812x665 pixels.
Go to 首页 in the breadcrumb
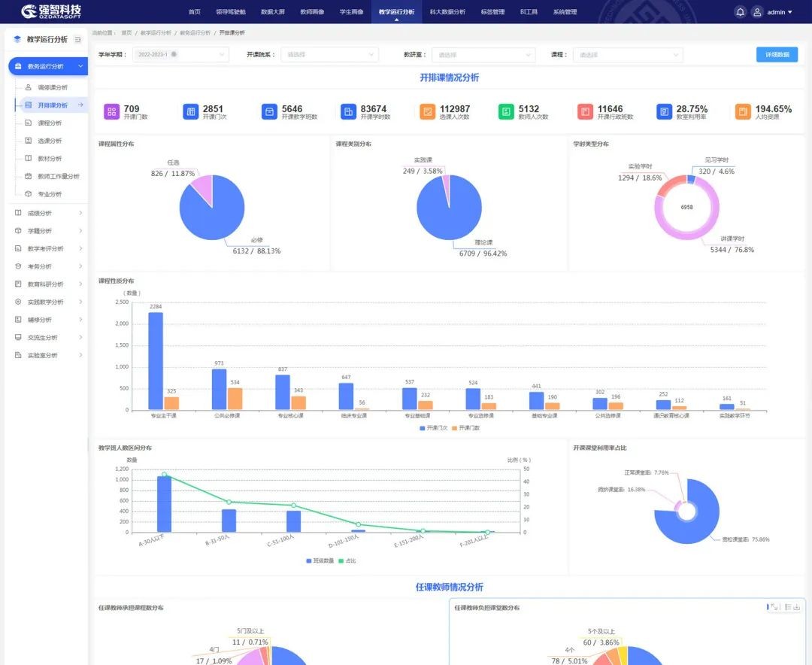pos(126,33)
